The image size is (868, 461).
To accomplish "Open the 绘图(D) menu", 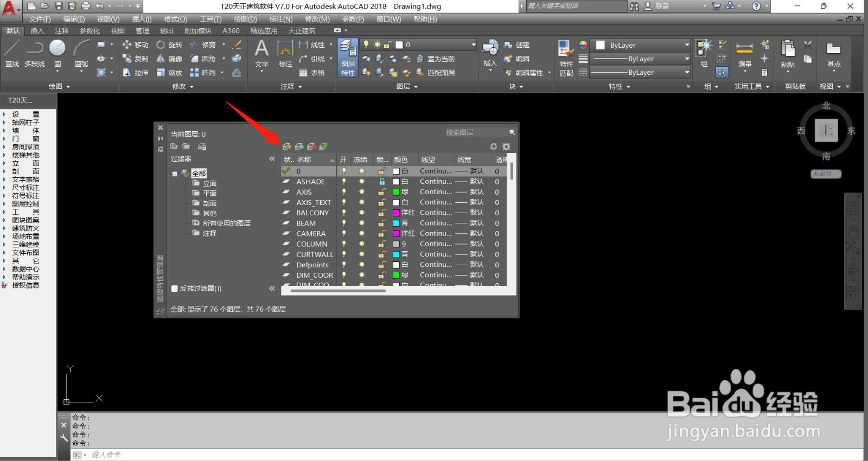I will 245,19.
